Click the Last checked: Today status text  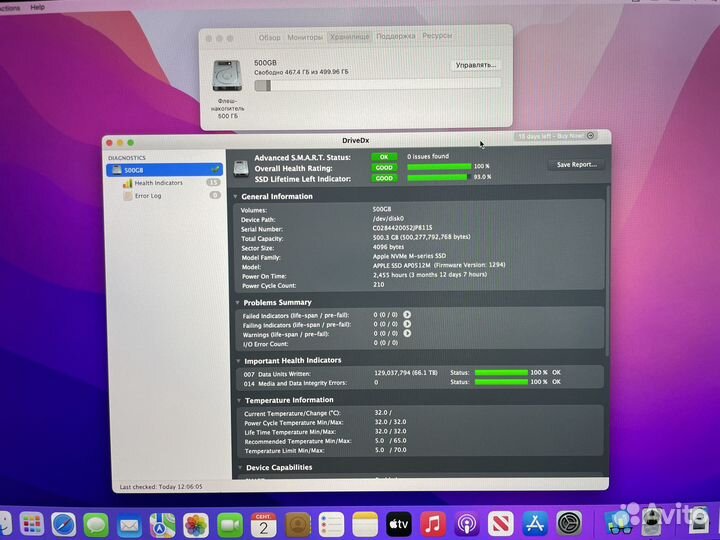(161, 487)
